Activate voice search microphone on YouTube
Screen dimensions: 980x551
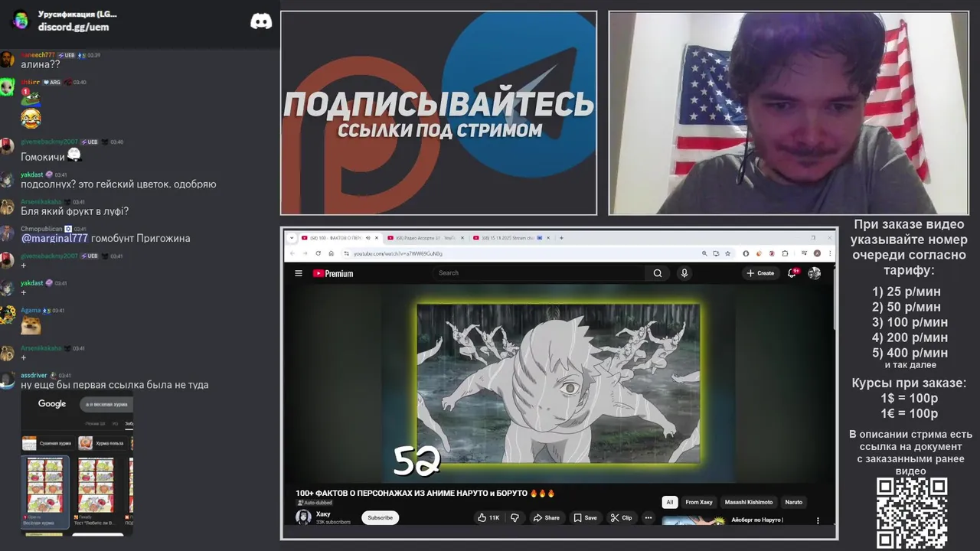pos(684,273)
